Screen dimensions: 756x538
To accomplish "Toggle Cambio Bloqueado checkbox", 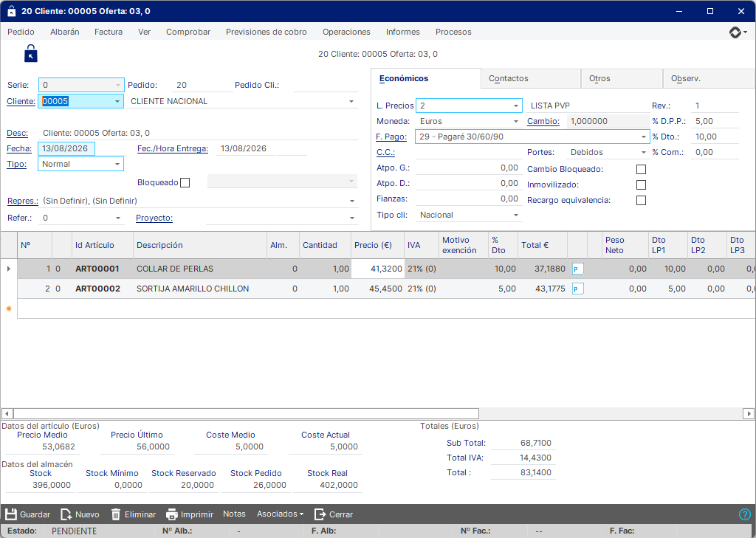I will 642,169.
